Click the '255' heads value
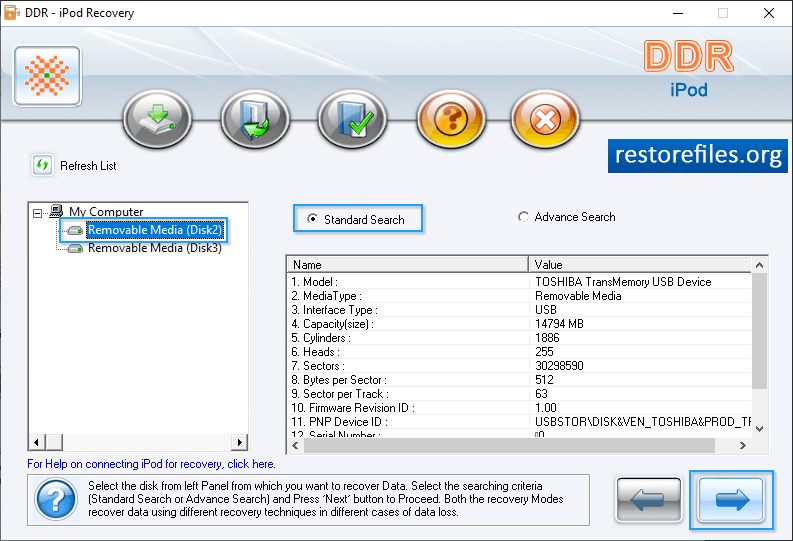 [544, 352]
